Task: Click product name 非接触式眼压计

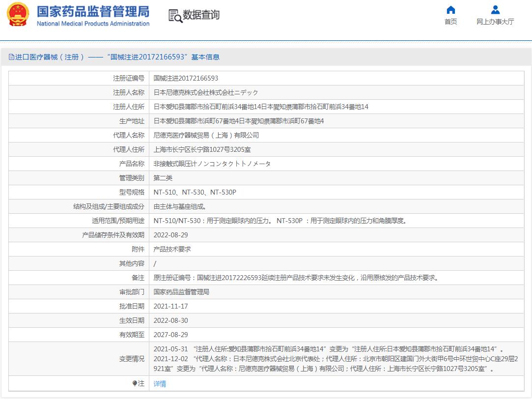Action: click(212, 164)
